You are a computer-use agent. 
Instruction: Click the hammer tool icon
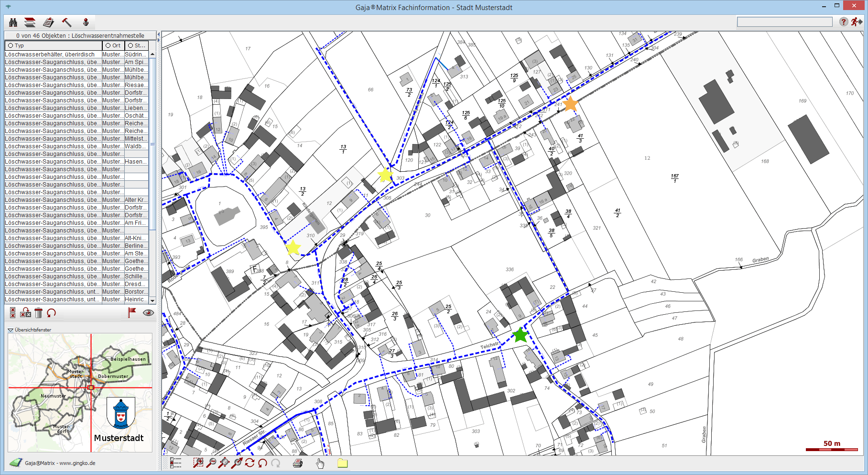click(67, 22)
